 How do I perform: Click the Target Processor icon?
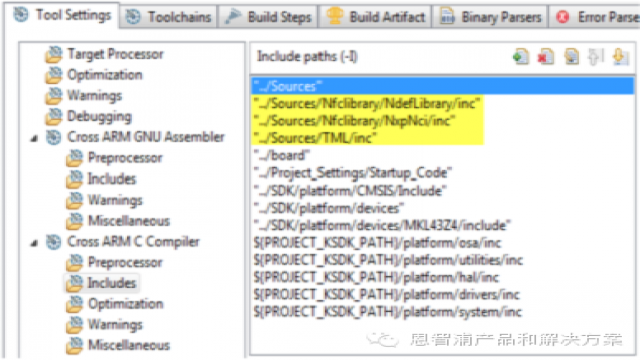tap(54, 54)
